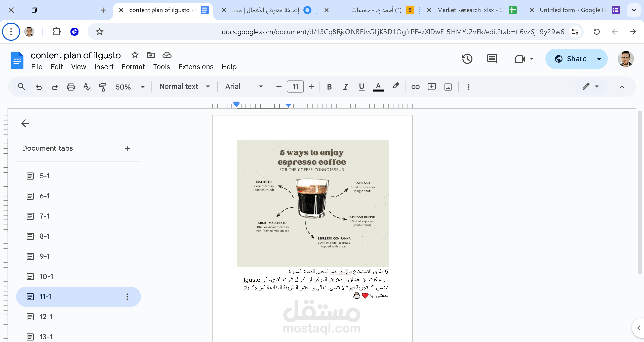The image size is (644, 342).
Task: Undo the last action
Action: pos(39,87)
